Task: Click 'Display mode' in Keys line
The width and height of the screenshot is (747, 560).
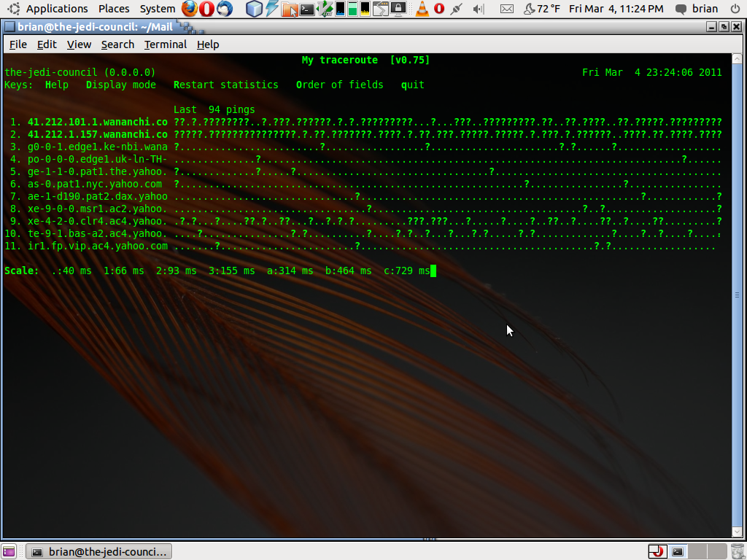Action: tap(121, 85)
